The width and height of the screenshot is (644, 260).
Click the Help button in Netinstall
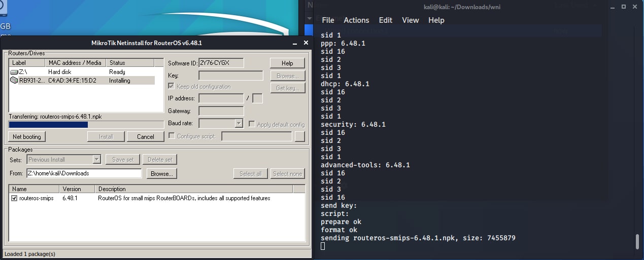287,63
